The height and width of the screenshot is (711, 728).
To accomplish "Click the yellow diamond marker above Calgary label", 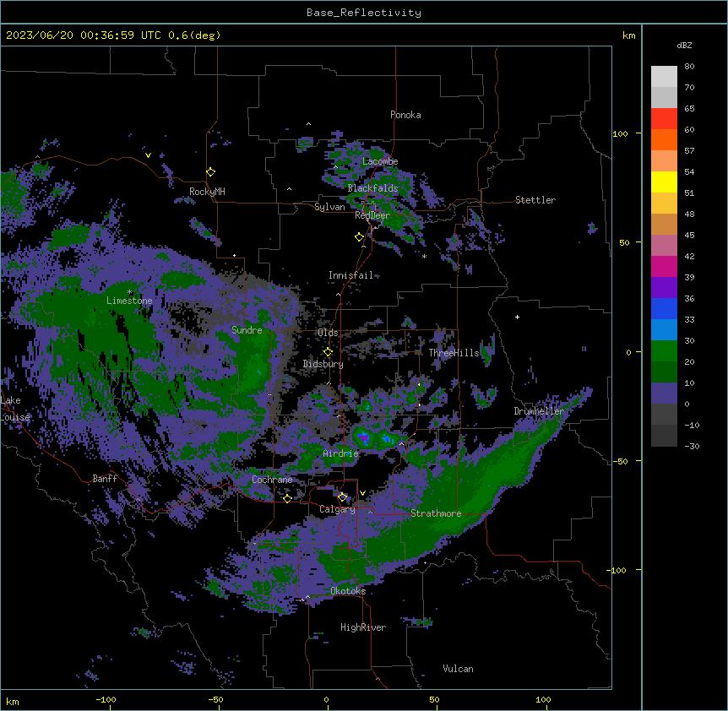I will 342,497.
